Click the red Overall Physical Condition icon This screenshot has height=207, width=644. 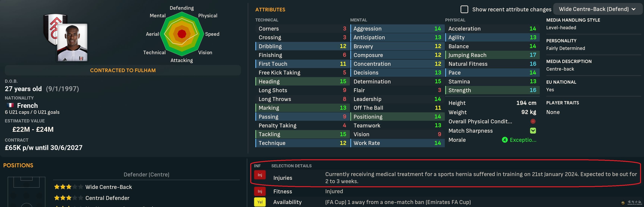click(x=533, y=121)
